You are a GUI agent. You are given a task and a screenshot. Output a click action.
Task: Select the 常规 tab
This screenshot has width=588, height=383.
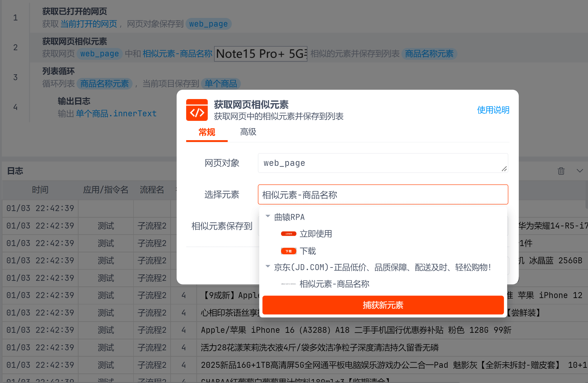pos(207,132)
